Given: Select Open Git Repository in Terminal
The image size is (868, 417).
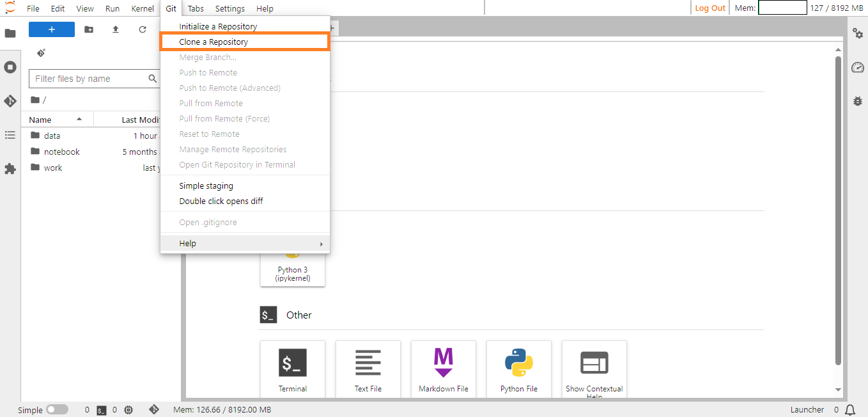Looking at the screenshot, I should pyautogui.click(x=245, y=164).
